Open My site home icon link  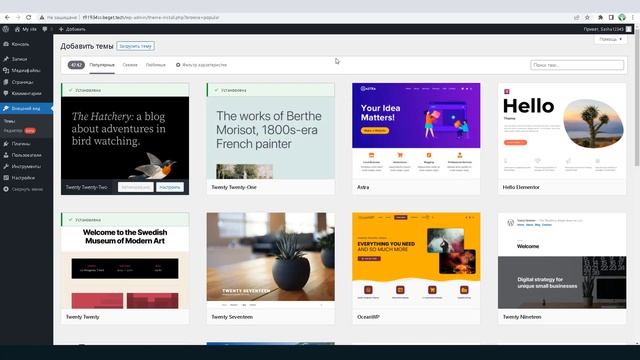(26, 29)
